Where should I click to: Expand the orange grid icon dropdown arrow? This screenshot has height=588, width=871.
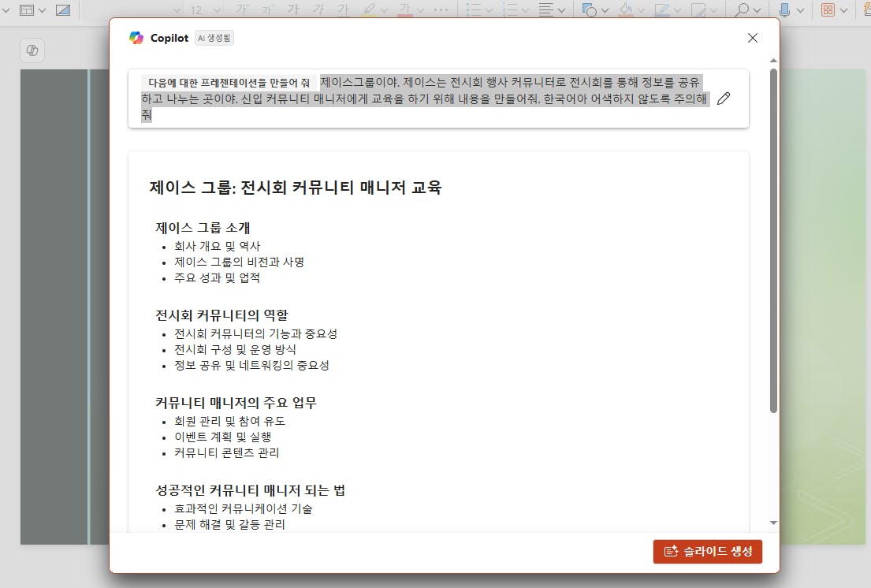tap(843, 10)
